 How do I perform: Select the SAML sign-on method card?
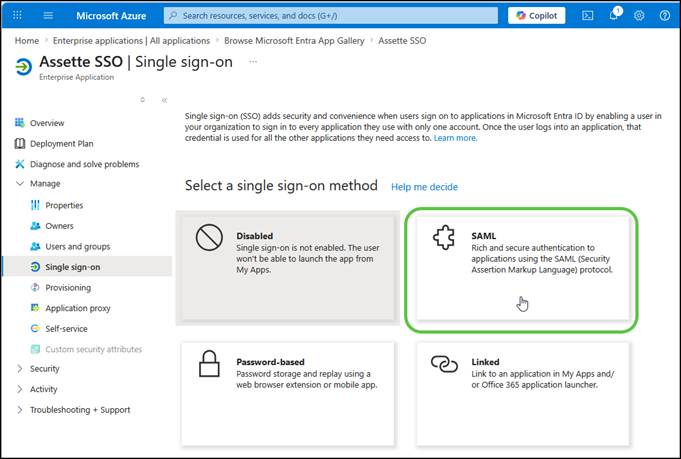[522, 268]
